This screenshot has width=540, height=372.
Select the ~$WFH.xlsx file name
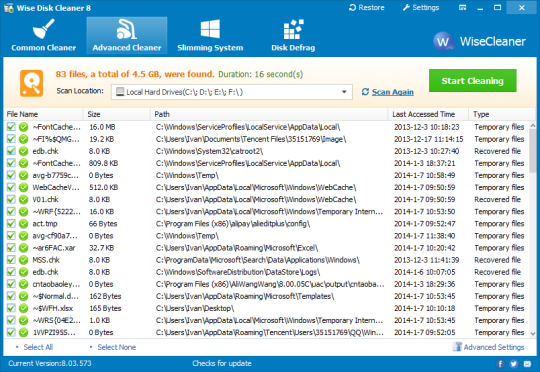(x=53, y=308)
